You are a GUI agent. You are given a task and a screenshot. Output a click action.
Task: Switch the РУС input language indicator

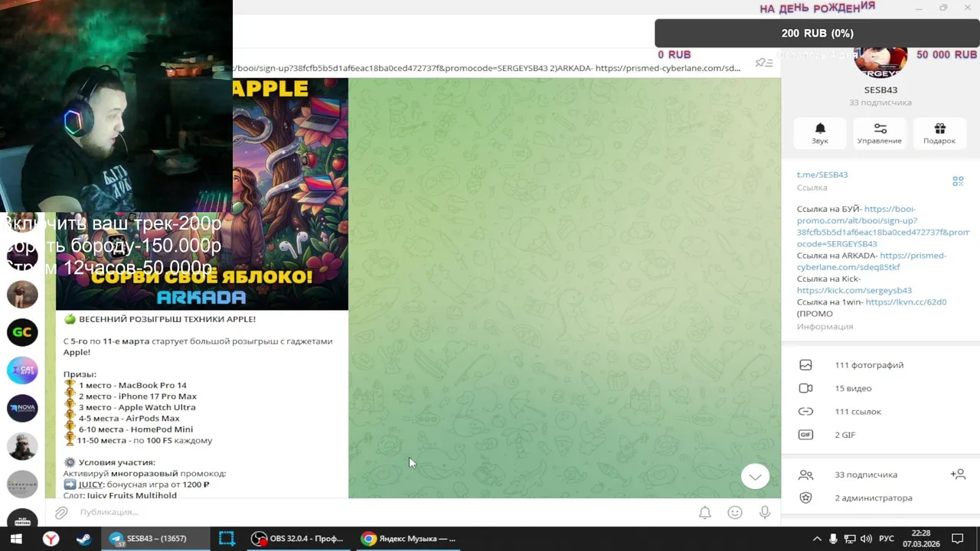click(x=887, y=539)
